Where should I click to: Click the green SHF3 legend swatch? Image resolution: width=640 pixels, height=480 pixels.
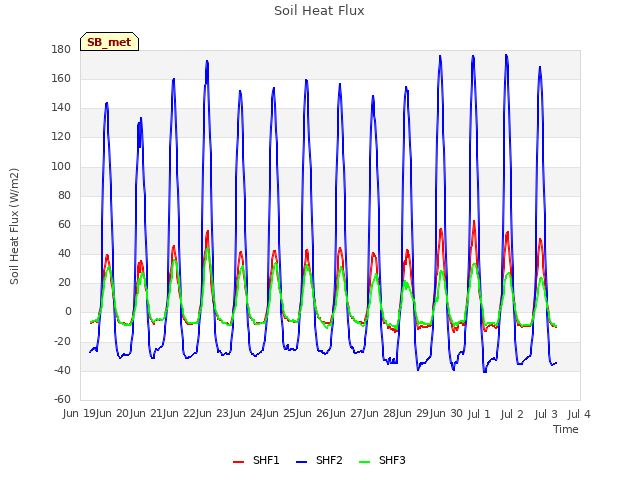click(364, 462)
